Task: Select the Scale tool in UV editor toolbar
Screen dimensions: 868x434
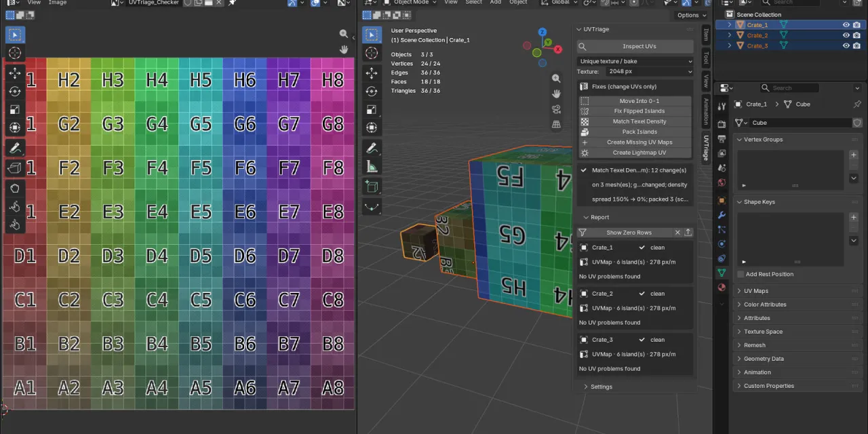Action: (15, 110)
